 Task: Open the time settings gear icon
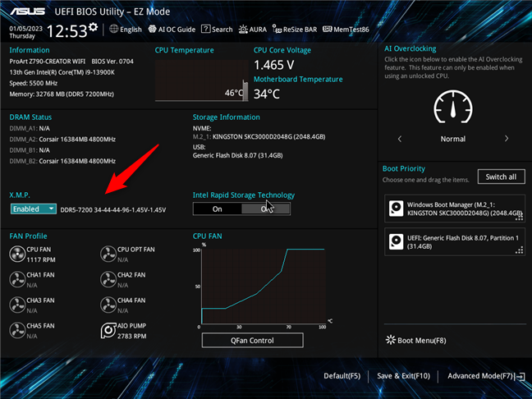tap(93, 26)
